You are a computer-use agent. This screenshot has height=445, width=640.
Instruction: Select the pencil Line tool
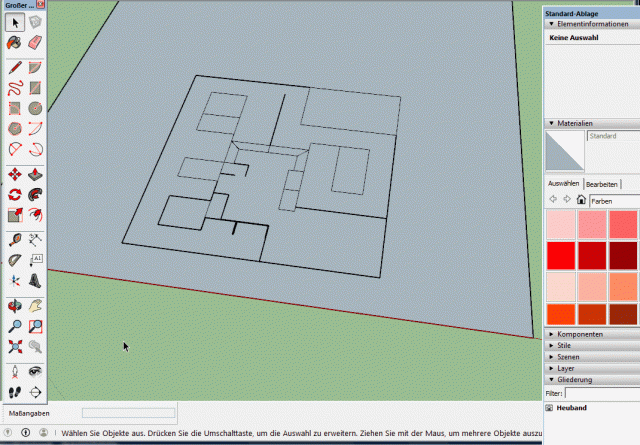tap(15, 68)
